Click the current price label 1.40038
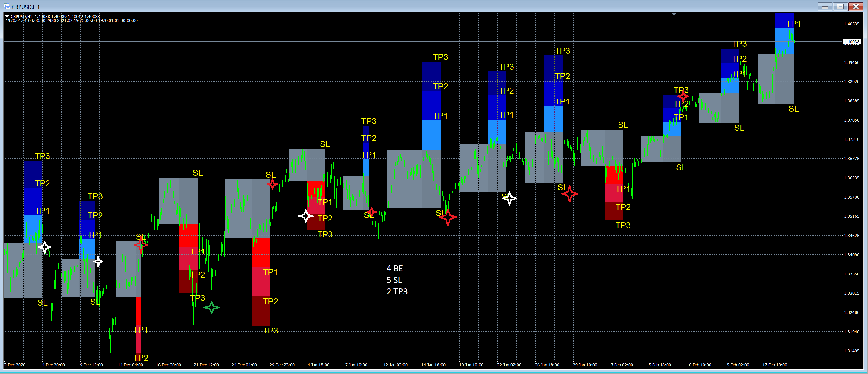The width and height of the screenshot is (868, 374). 851,42
